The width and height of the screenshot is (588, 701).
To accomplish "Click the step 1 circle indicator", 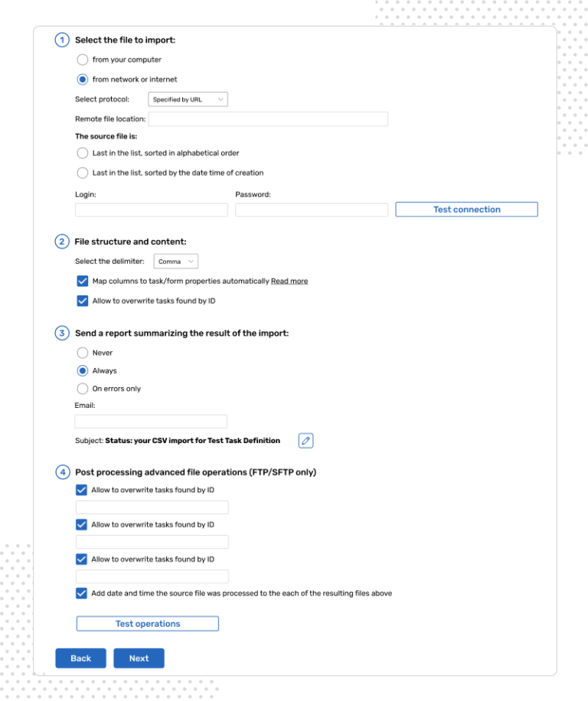I will [62, 39].
